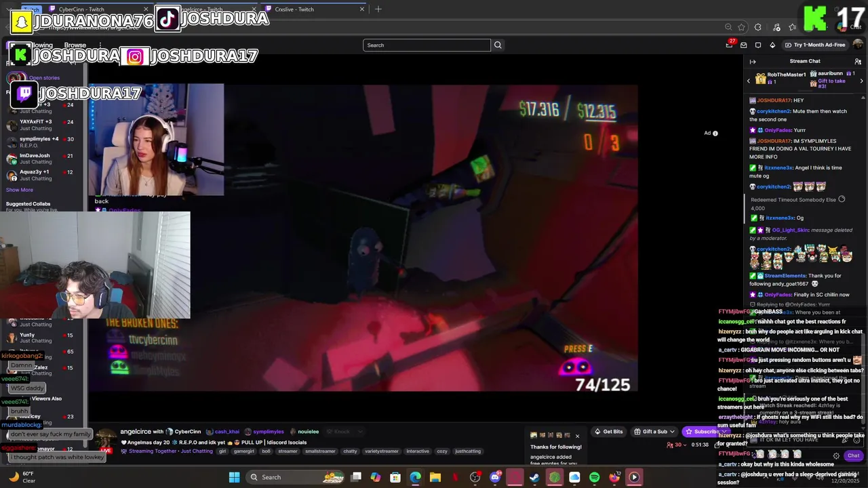Click the Subscribe button

(703, 432)
